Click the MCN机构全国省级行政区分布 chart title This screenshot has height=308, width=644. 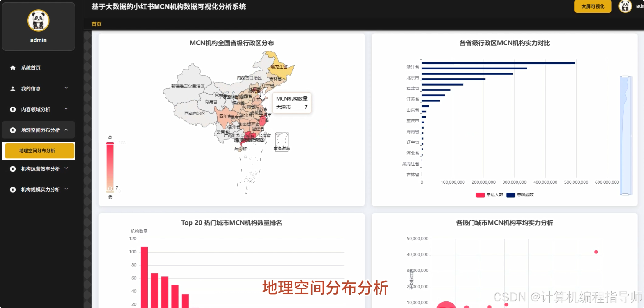point(232,43)
